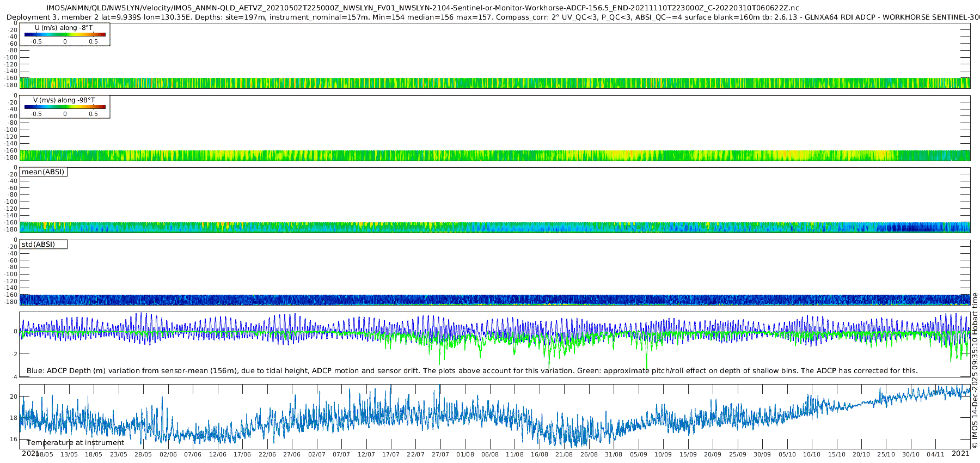This screenshot has height=463, width=980.
Task: Select the 28/05 date tick label
Action: pos(143,454)
